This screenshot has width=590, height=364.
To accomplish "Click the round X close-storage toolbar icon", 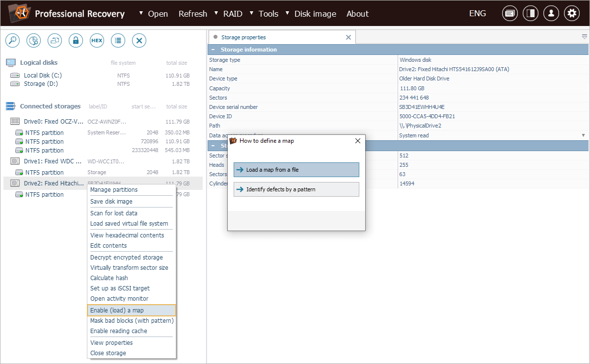I will coord(139,41).
